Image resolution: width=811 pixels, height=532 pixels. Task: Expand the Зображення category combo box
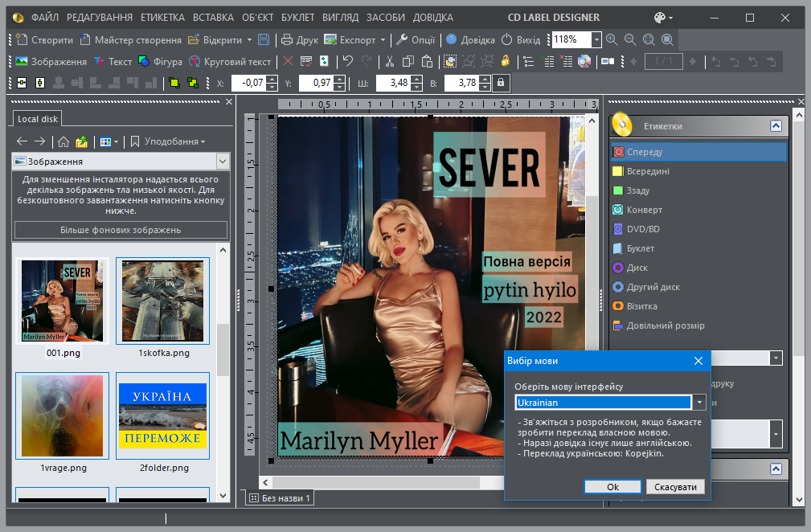click(x=223, y=162)
